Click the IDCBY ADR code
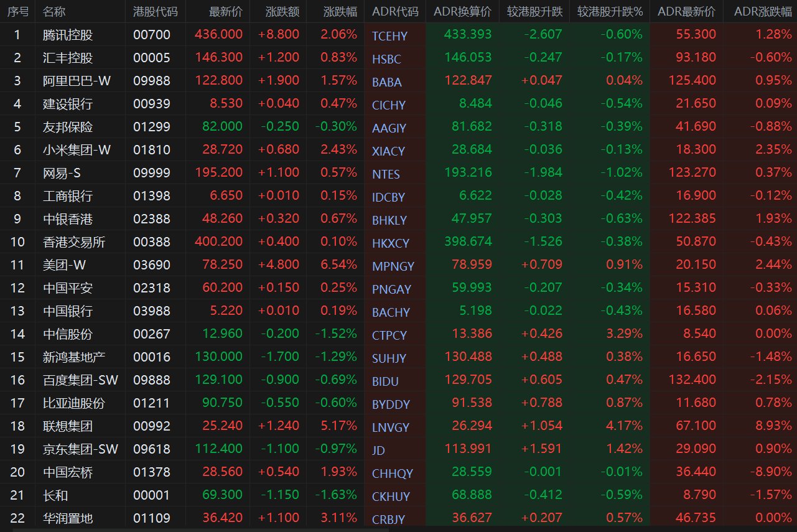 (x=388, y=197)
